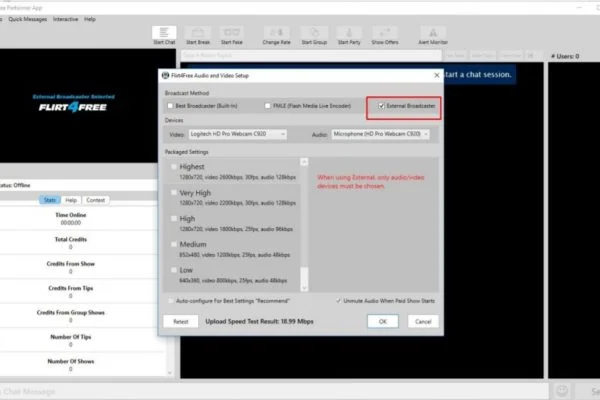Click the Time Online stat label
The width and height of the screenshot is (600, 400).
coord(71,215)
